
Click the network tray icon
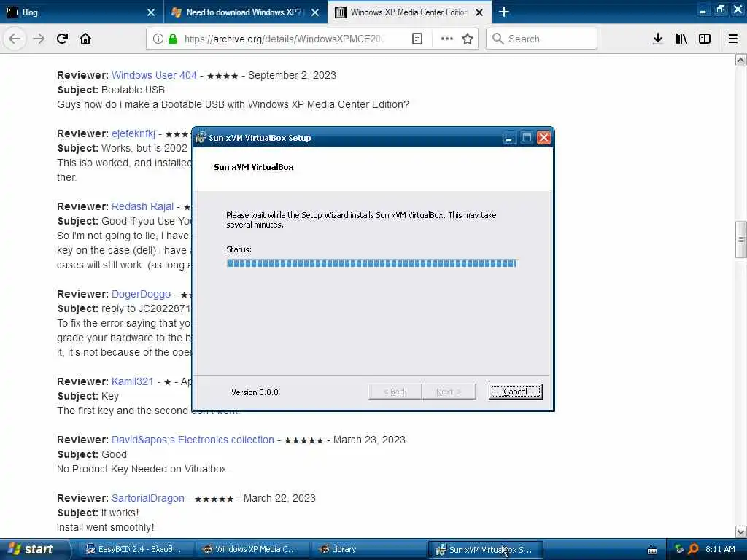click(679, 549)
